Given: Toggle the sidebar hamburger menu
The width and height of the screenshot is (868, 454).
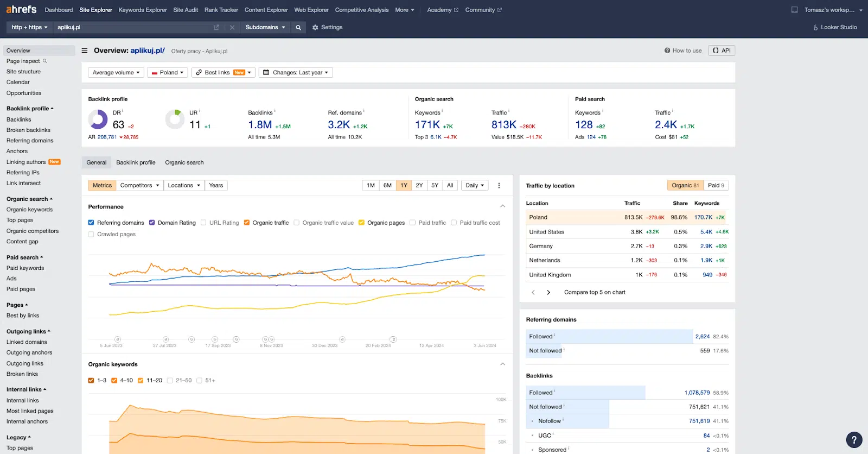Looking at the screenshot, I should coord(85,51).
